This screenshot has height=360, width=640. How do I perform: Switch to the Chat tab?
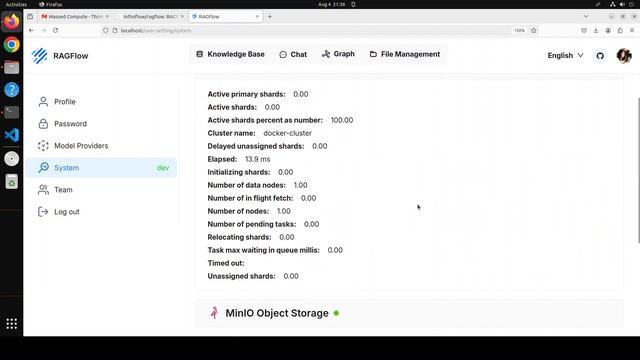[x=293, y=54]
